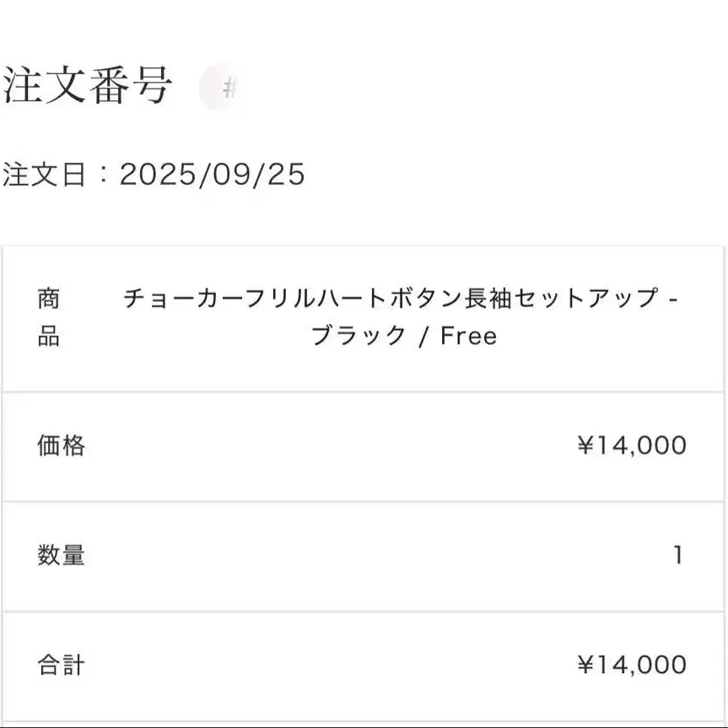Click the word Free in product name
This screenshot has height=728, width=728.
pyautogui.click(x=469, y=336)
